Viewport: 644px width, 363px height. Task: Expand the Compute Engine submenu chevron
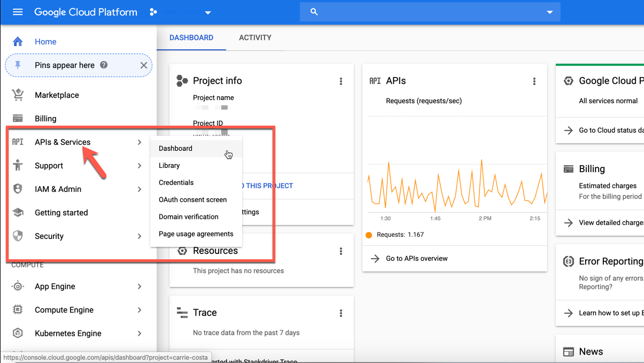pos(139,310)
